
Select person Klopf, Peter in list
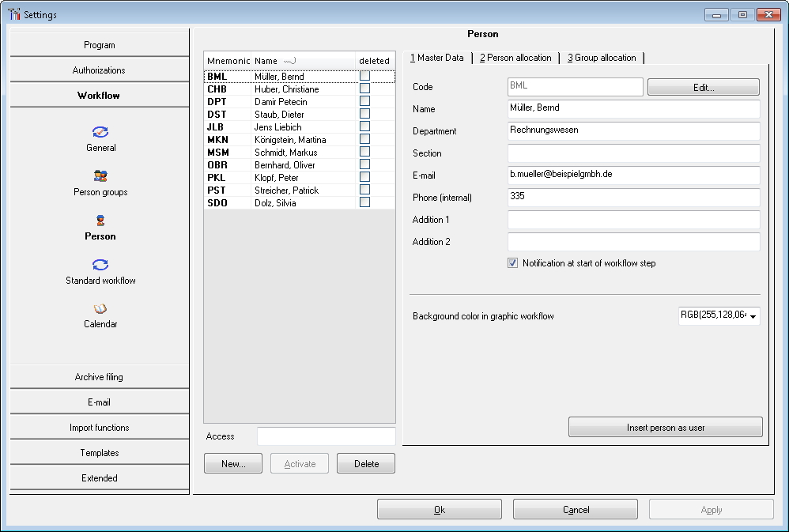tap(300, 177)
